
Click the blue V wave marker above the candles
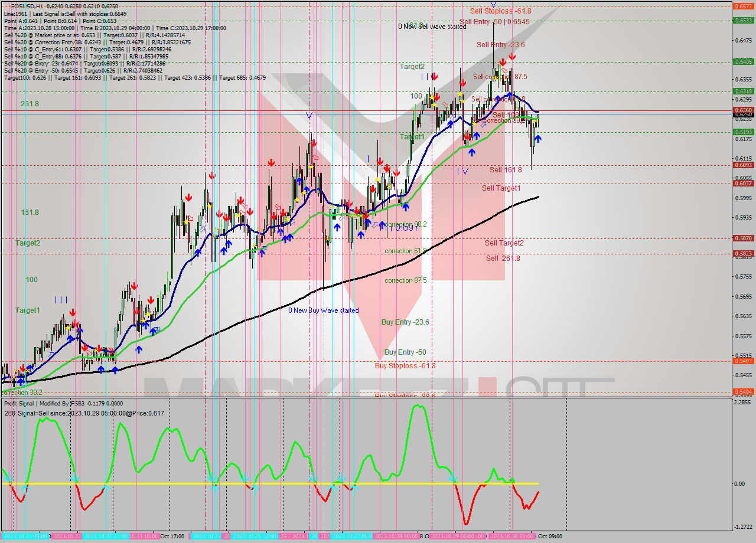[x=308, y=116]
